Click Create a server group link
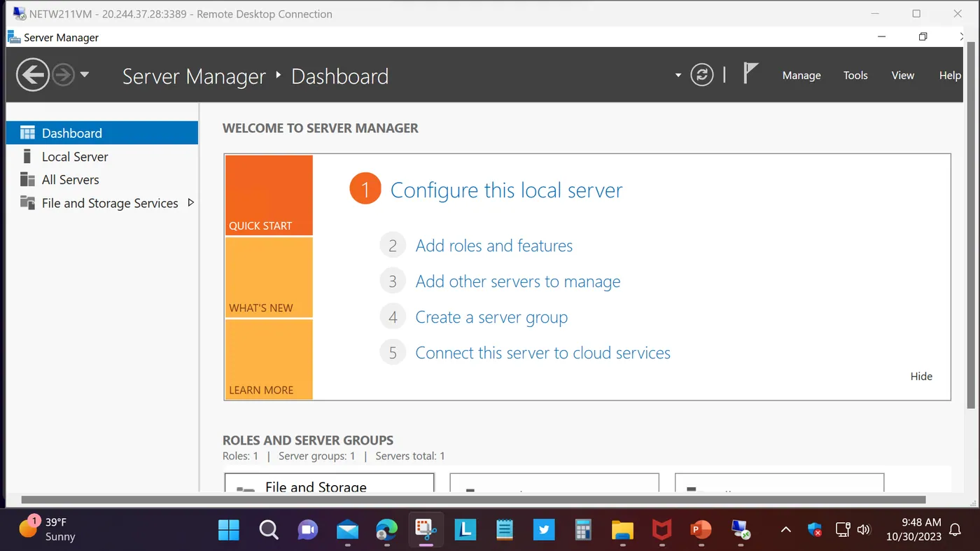Viewport: 980px width, 551px height. pos(491,317)
